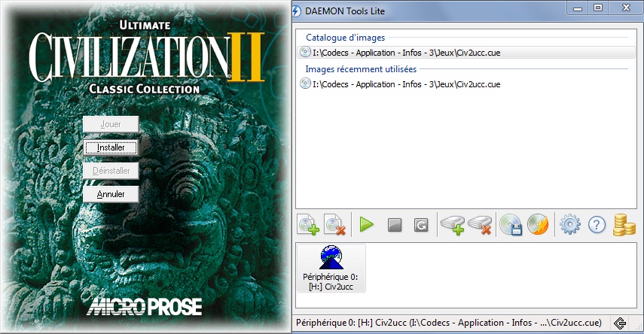Select Civ2ucc.cue under Catalogue d'images

pos(468,53)
